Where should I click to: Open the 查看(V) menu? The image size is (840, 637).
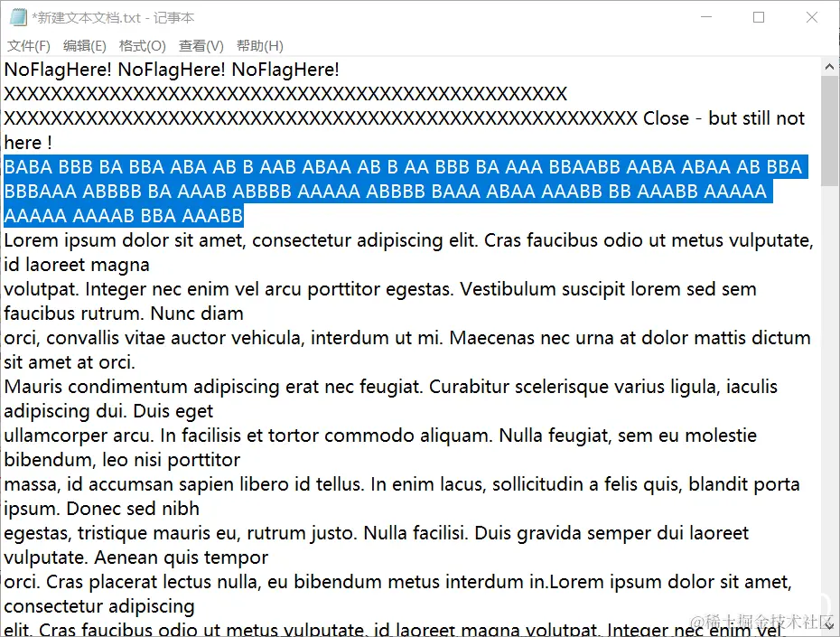[x=201, y=46]
